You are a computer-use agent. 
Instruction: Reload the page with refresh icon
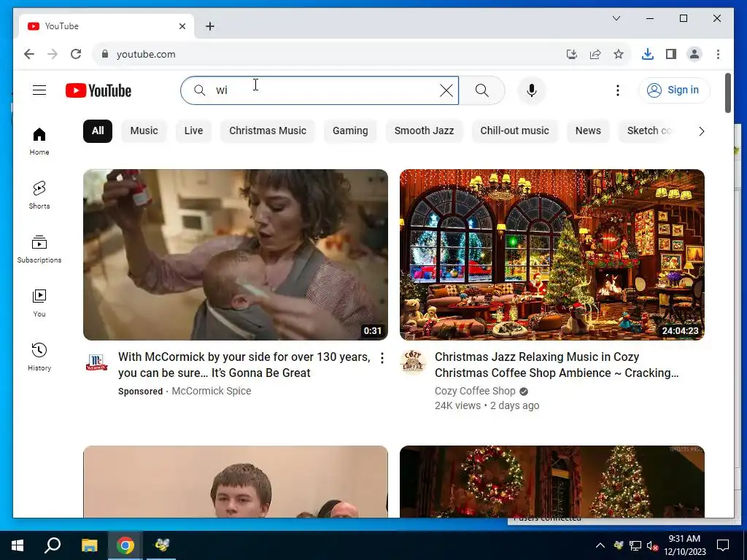(76, 54)
